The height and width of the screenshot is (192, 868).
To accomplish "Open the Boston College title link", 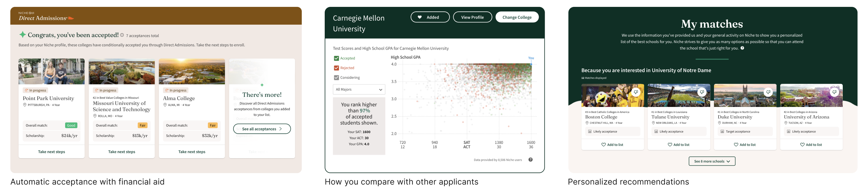I will pyautogui.click(x=601, y=117).
